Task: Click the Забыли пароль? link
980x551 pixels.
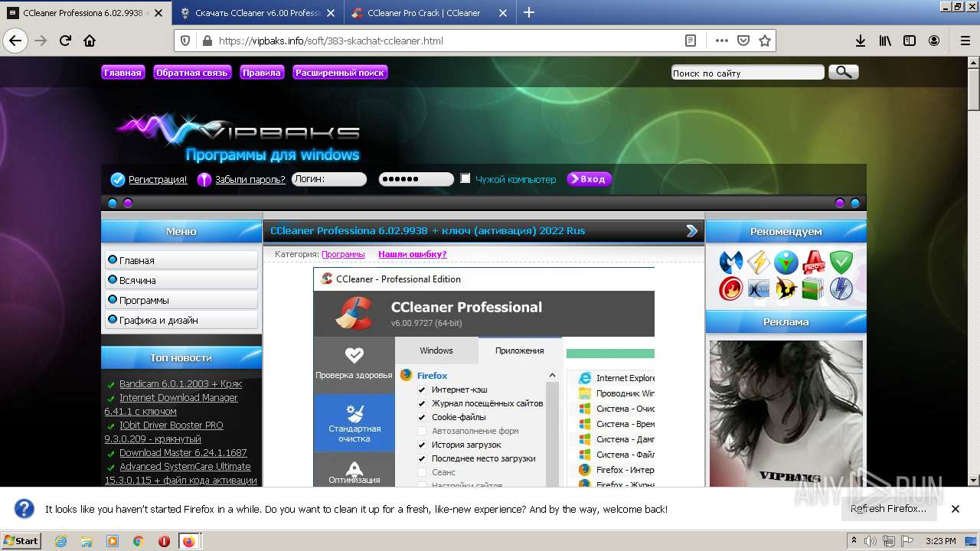Action: coord(250,180)
